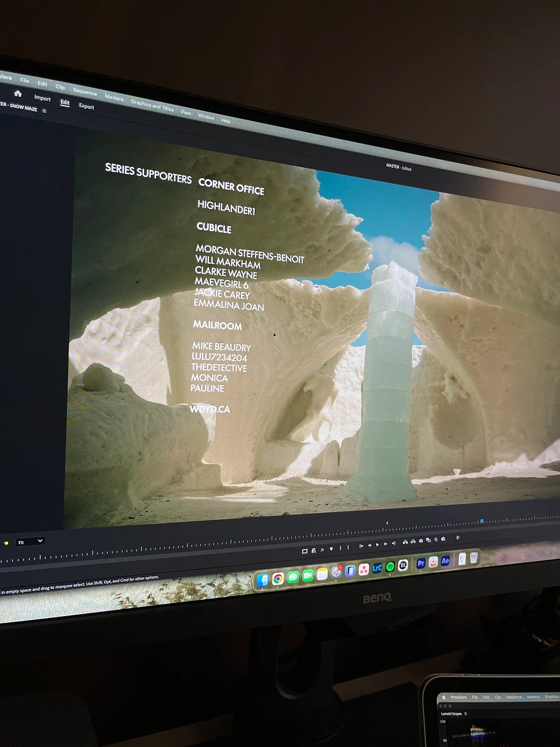Open Spotify from the Dock
This screenshot has width=560, height=747.
(x=390, y=566)
